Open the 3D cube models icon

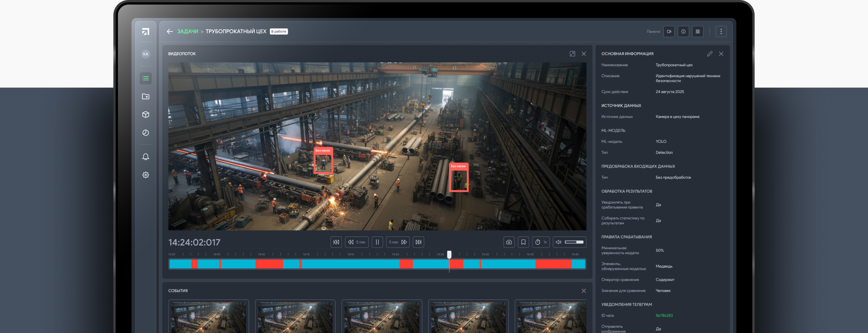click(145, 115)
